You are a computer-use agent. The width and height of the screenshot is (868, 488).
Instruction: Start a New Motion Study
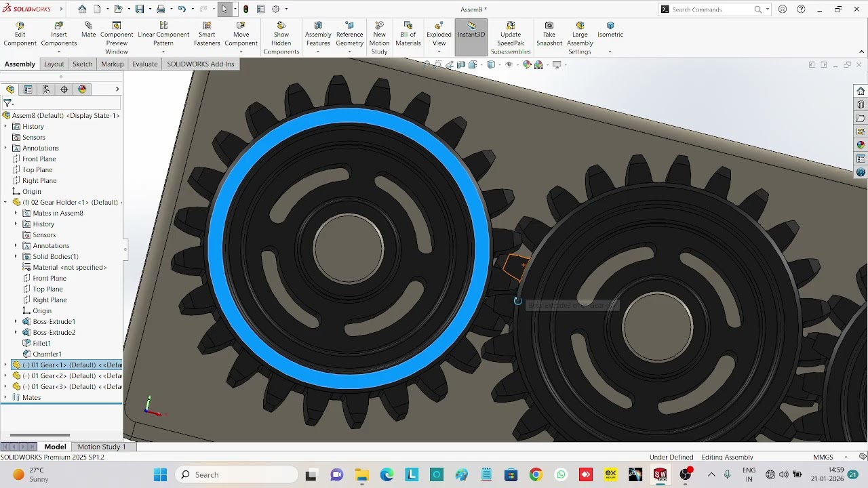(x=380, y=38)
